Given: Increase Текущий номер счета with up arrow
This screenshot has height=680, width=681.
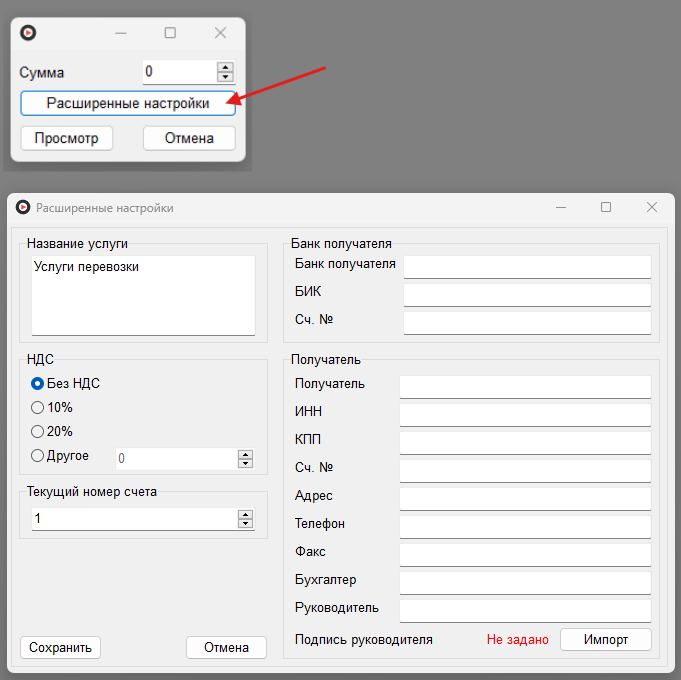Looking at the screenshot, I should click(245, 514).
